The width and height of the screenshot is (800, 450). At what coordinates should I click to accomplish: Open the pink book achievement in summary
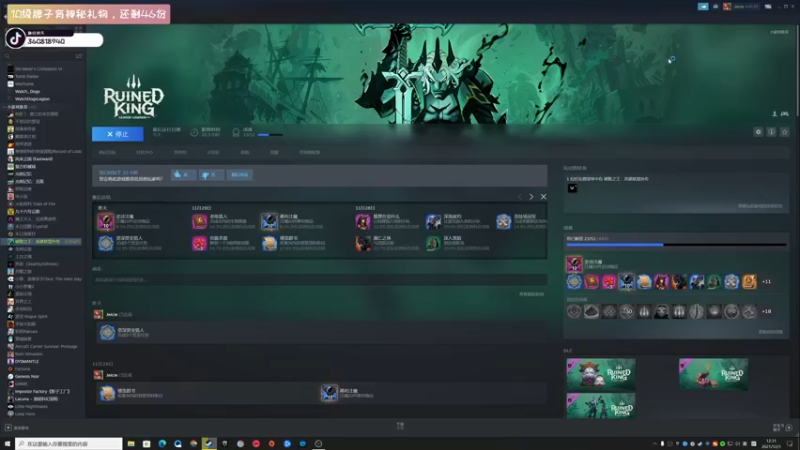coord(199,222)
